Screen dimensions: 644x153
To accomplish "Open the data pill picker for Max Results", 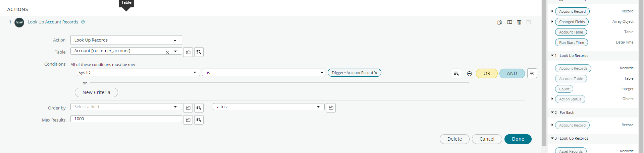I will point(199,120).
